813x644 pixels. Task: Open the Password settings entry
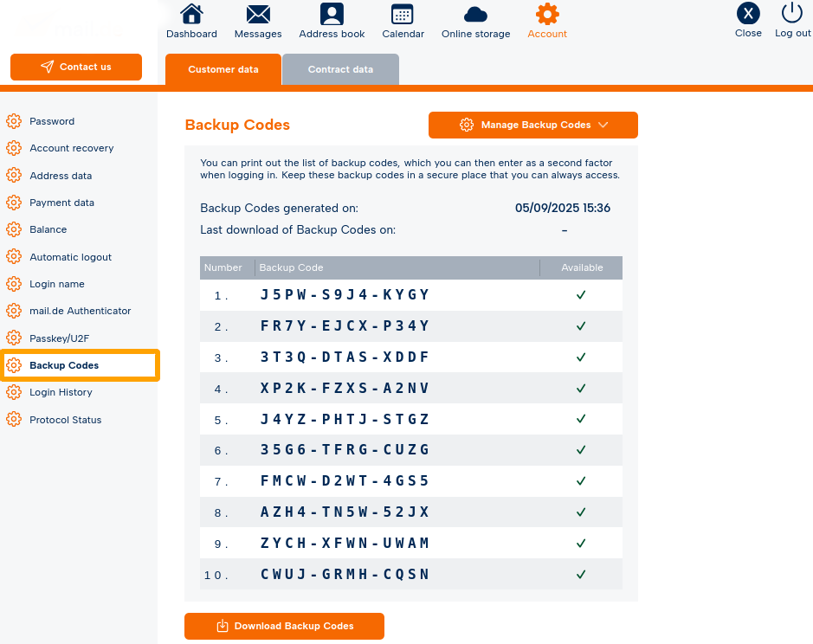coord(52,121)
